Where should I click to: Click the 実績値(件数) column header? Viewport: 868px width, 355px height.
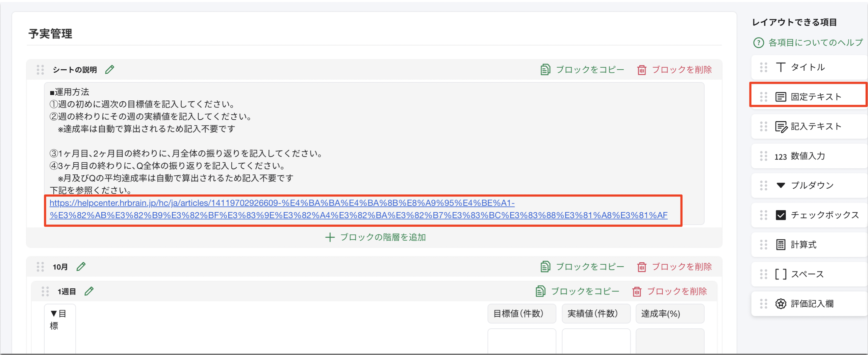coord(596,314)
